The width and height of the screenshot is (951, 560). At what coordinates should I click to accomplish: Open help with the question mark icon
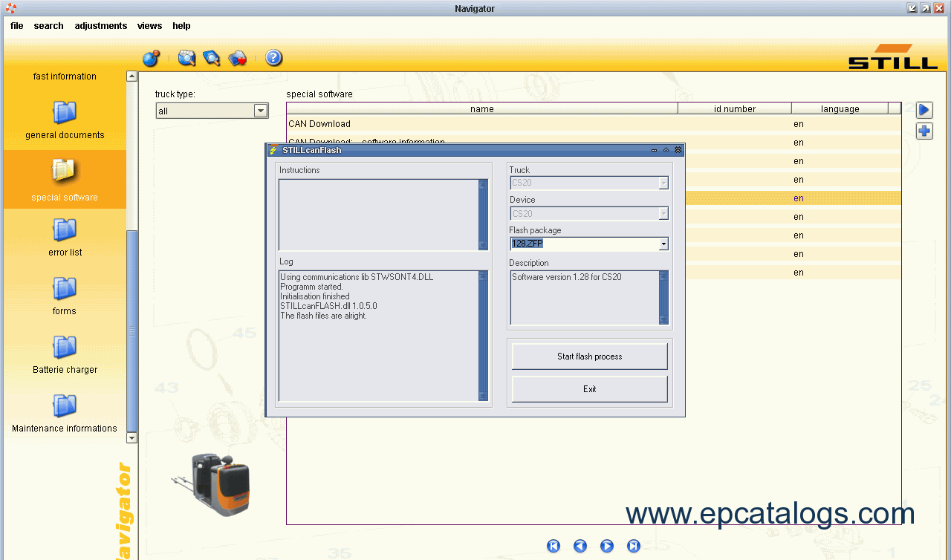(273, 58)
